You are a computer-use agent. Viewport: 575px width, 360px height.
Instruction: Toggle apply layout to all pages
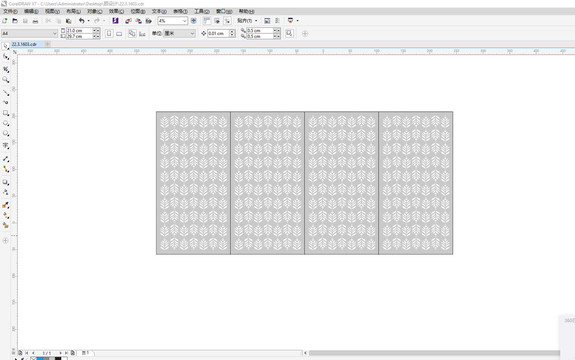pos(132,34)
